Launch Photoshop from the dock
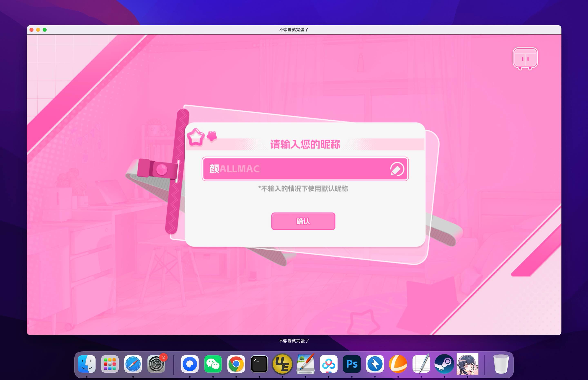 pyautogui.click(x=352, y=364)
